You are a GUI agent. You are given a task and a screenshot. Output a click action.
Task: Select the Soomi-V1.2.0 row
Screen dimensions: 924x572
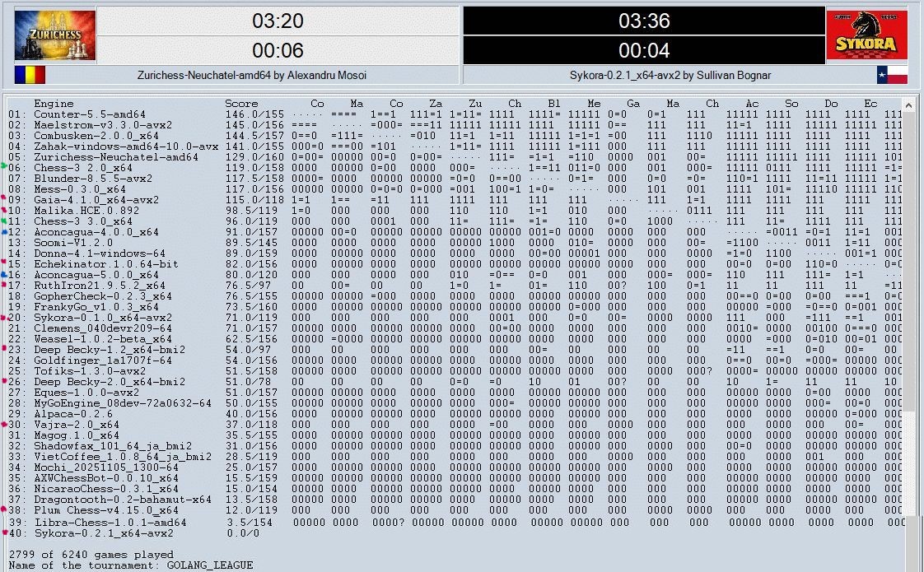click(x=455, y=243)
